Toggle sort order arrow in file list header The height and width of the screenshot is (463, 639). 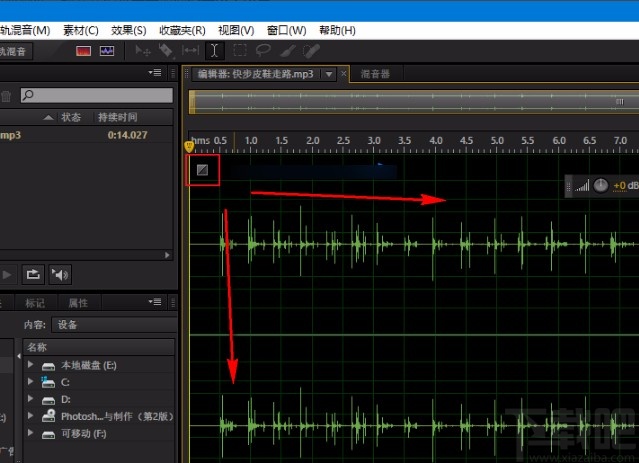click(48, 117)
